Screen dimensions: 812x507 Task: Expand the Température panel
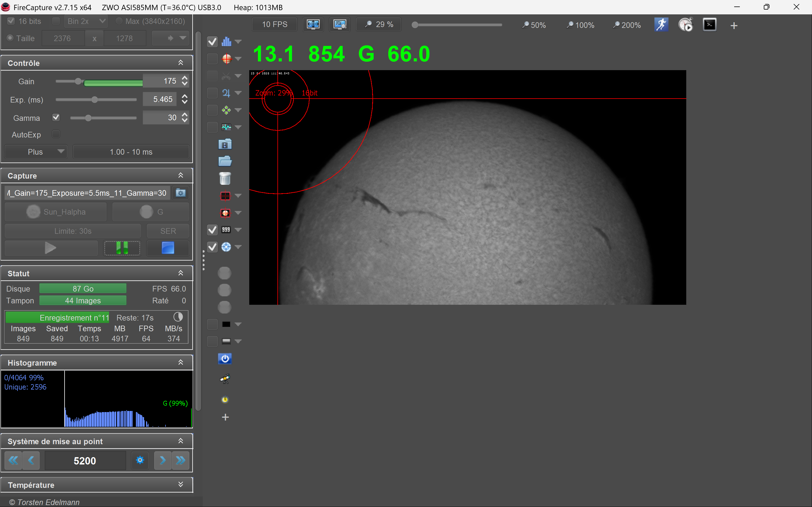coord(180,484)
